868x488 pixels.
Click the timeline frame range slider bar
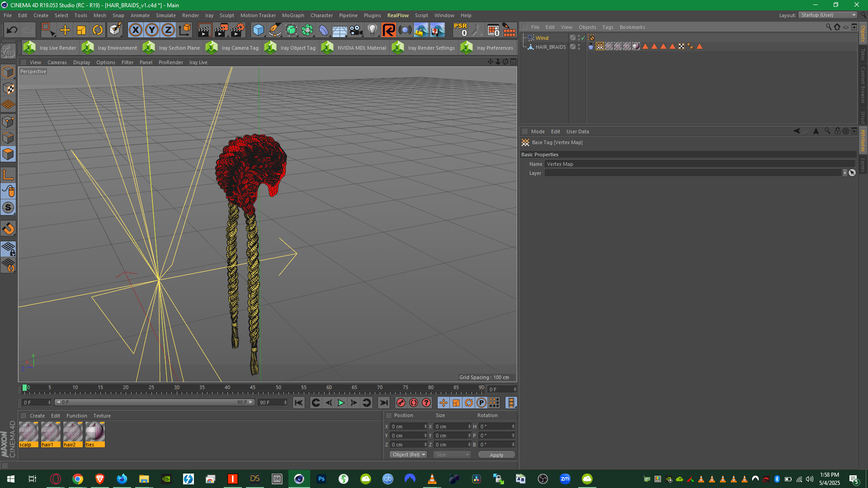click(x=154, y=402)
